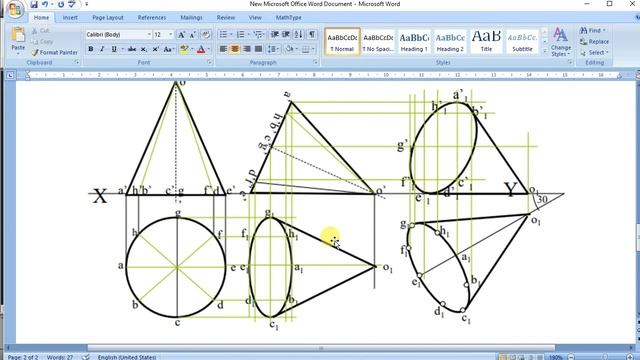Image resolution: width=640 pixels, height=360 pixels.
Task: Switch to the Insert tab
Action: pyautogui.click(x=70, y=18)
